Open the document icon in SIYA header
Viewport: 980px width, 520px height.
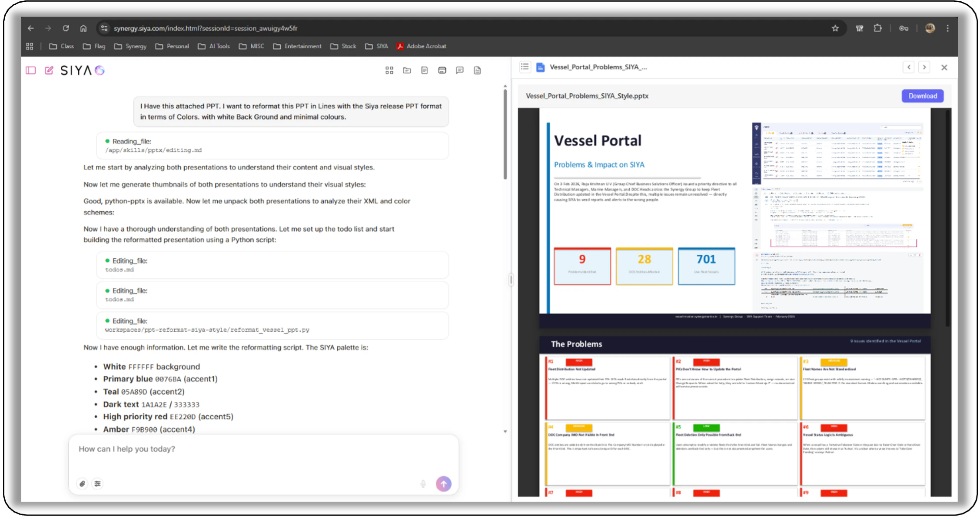point(425,70)
